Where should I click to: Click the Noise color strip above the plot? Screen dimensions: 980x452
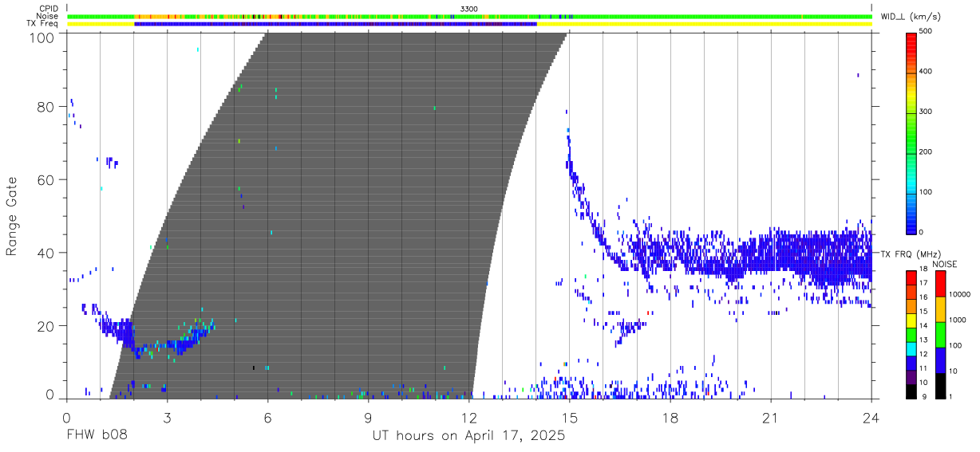coord(469,16)
